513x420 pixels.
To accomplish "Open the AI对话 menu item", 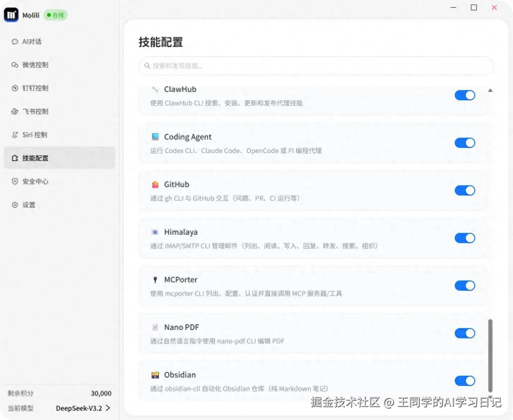I will point(59,42).
